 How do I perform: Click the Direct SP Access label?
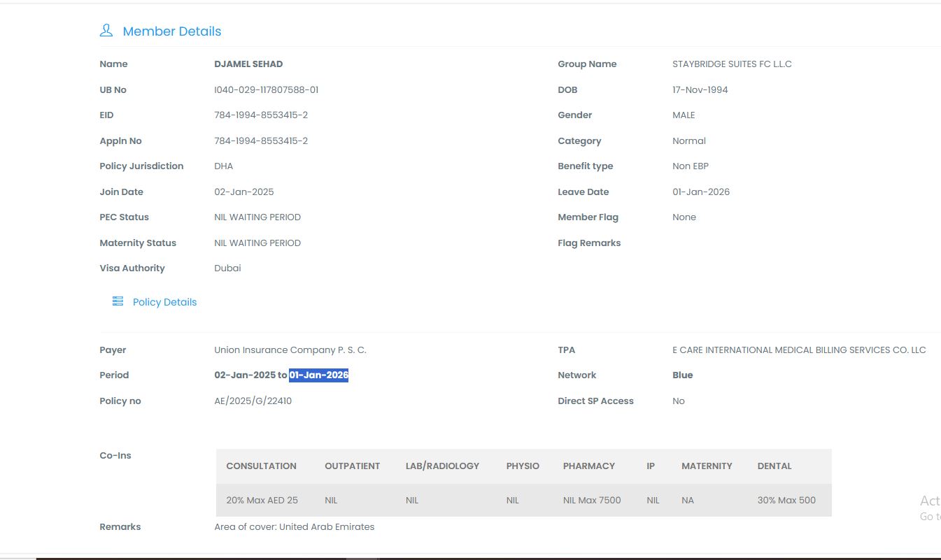point(595,401)
